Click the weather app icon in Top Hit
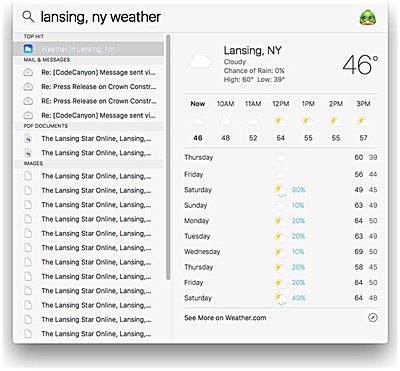This screenshot has height=371, width=400. click(28, 49)
